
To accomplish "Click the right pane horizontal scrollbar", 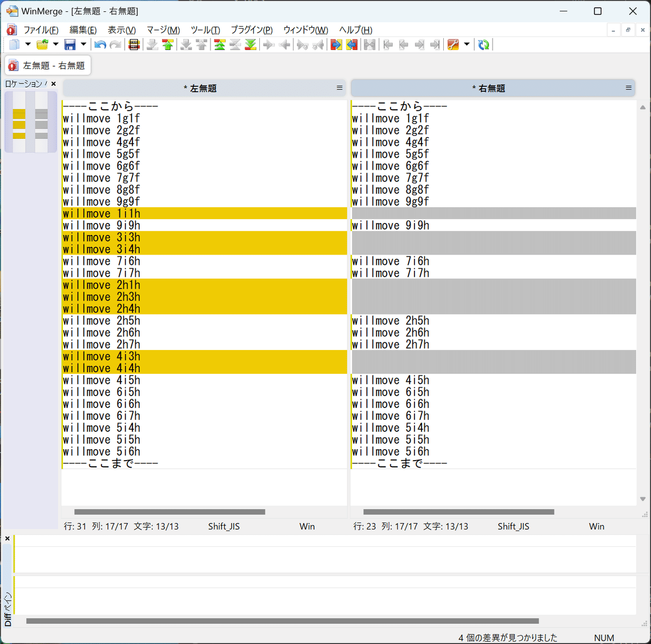I will (x=459, y=512).
